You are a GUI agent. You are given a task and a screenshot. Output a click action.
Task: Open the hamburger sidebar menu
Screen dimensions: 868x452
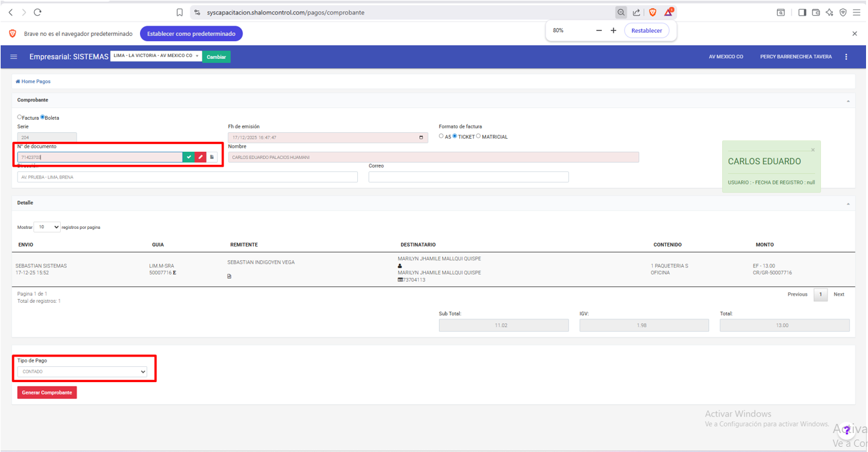14,57
